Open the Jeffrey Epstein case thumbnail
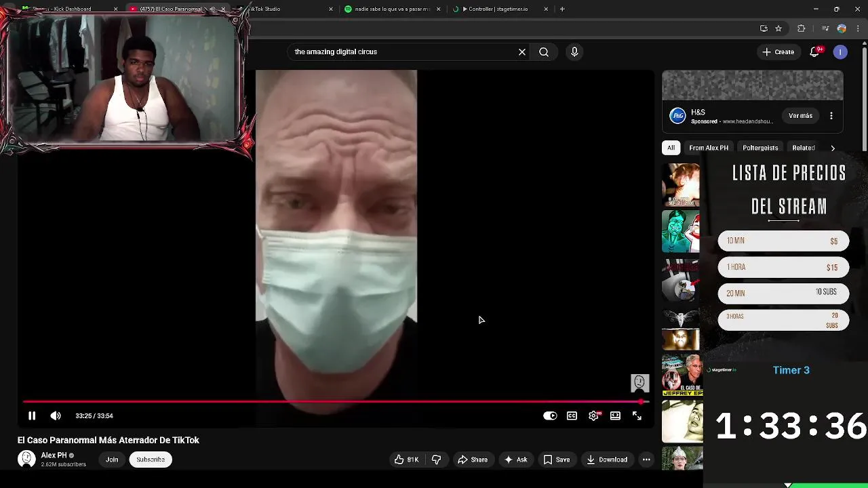The height and width of the screenshot is (488, 868). (x=682, y=375)
